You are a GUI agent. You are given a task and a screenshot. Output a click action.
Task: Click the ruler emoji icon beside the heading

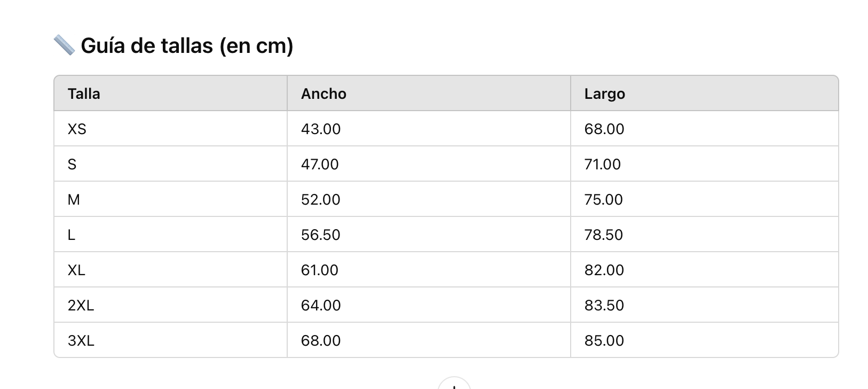click(64, 45)
